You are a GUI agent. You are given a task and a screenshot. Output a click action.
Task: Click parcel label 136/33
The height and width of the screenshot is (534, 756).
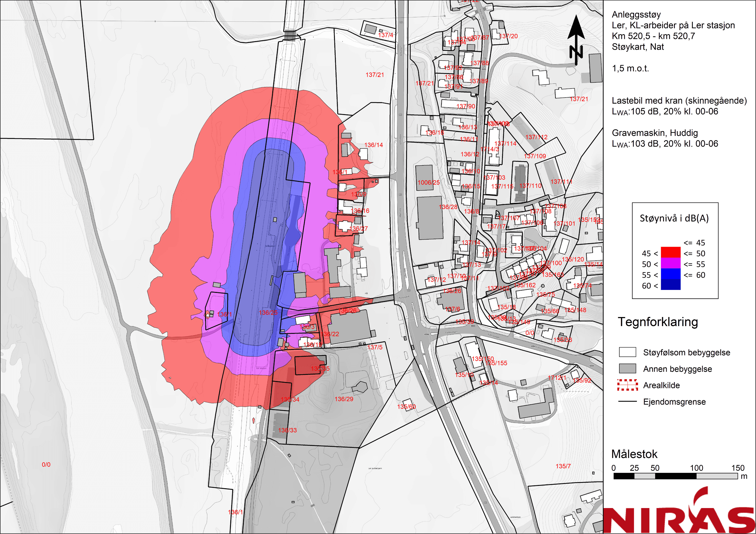287,430
